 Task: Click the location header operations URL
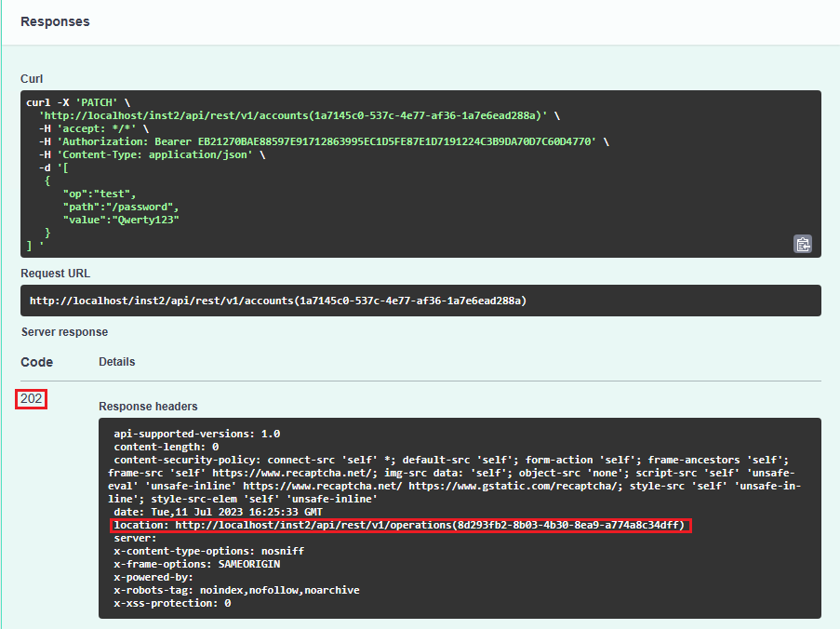[x=430, y=526]
